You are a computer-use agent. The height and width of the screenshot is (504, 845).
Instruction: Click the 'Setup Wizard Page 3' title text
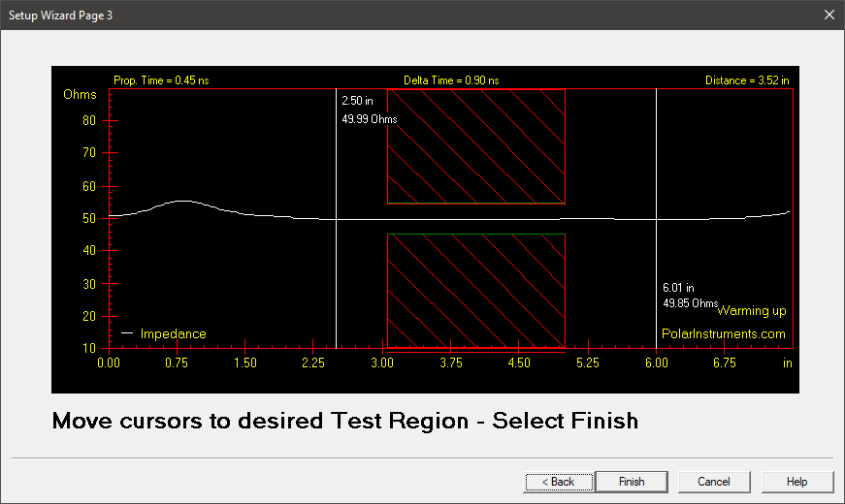coord(60,16)
